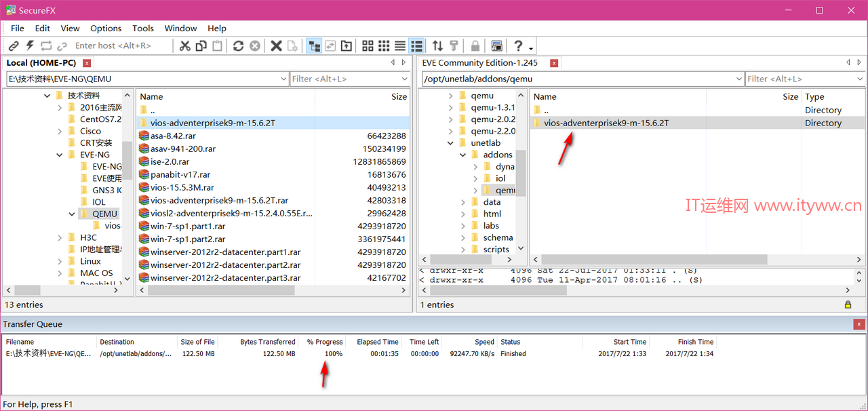Open the remote Filter dropdown arrow
The height and width of the screenshot is (411, 868).
pyautogui.click(x=861, y=79)
